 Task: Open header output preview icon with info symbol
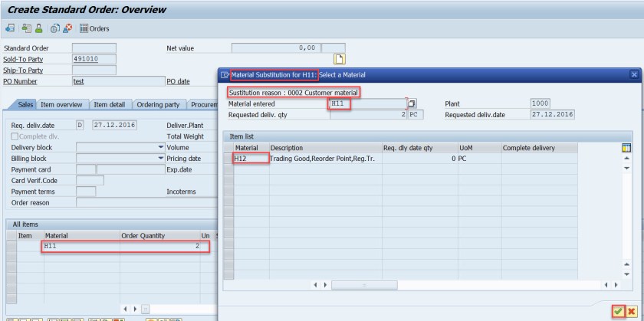click(x=54, y=28)
